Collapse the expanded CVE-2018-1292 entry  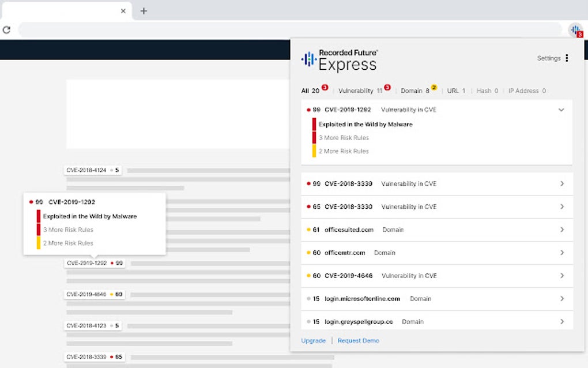[561, 110]
